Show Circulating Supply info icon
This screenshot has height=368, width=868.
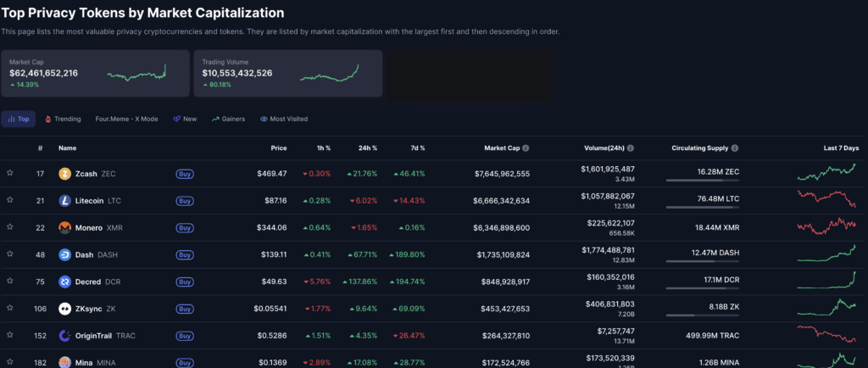735,148
